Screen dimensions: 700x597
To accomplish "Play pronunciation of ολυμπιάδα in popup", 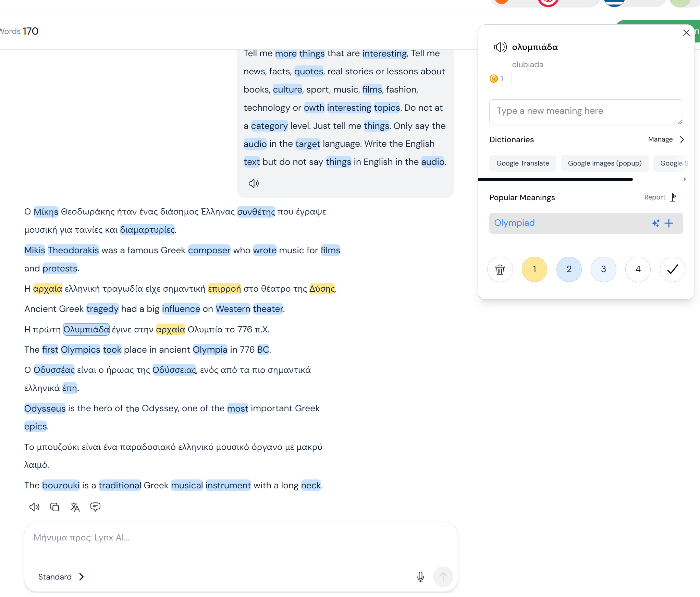I will coord(500,47).
